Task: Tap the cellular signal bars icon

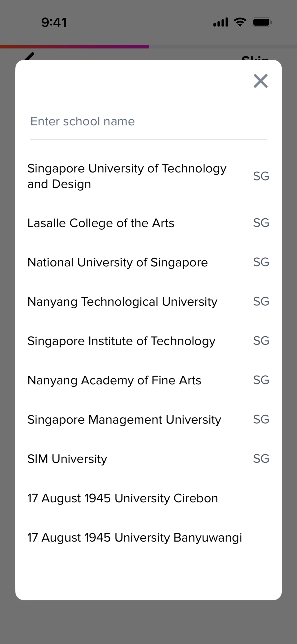Action: (220, 22)
